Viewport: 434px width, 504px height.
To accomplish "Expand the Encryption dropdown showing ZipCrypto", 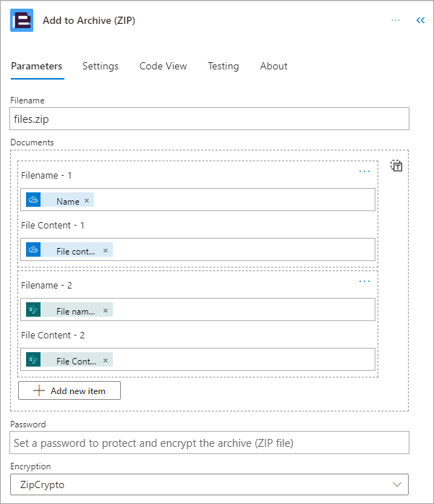I will (x=209, y=484).
